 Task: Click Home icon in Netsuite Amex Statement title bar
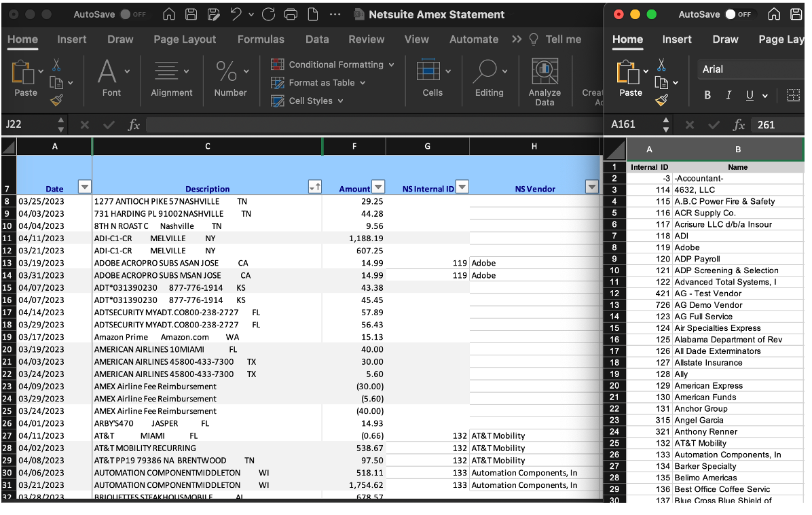coord(169,14)
